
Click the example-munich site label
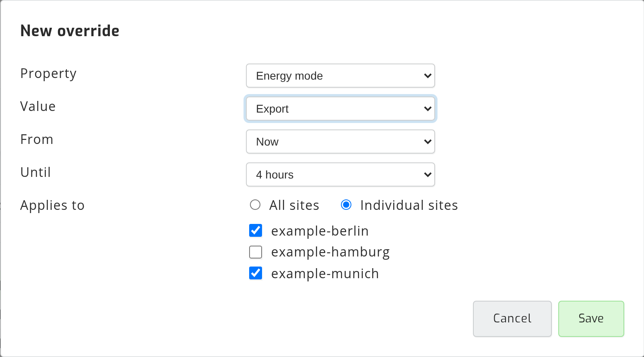click(x=325, y=273)
